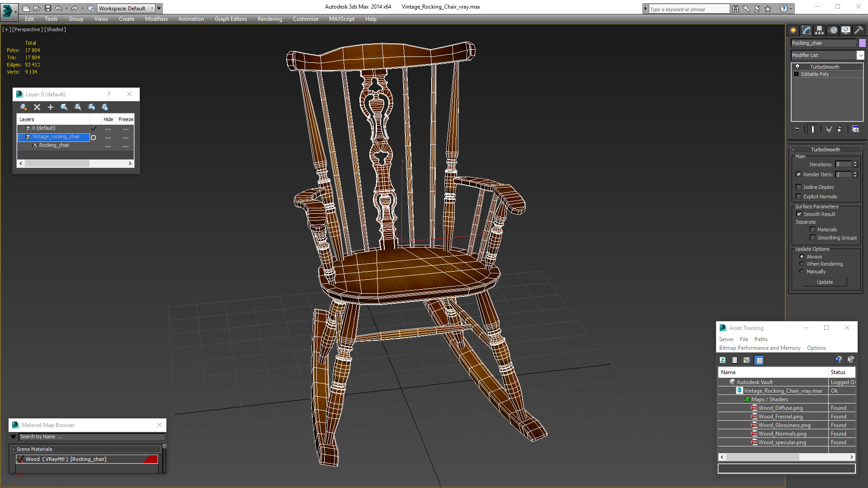Open the Utilities hammer panel tab

point(859,30)
